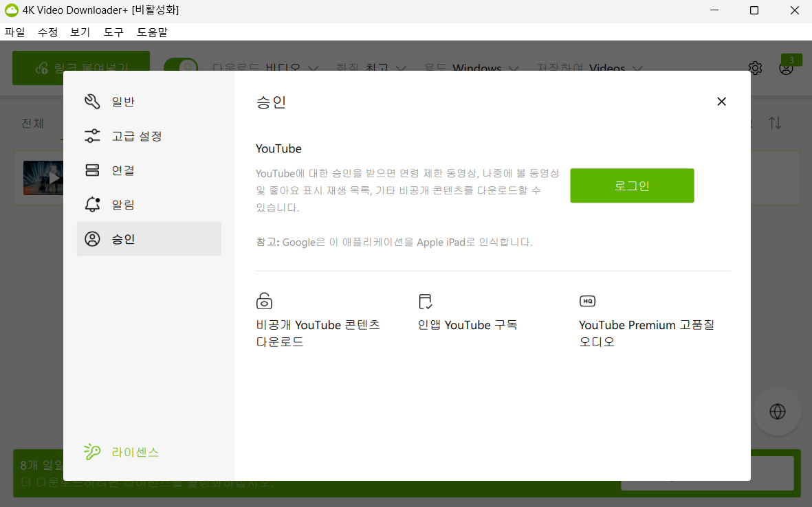Click the 승인 dialog title
The width and height of the screenshot is (812, 507).
(x=271, y=102)
